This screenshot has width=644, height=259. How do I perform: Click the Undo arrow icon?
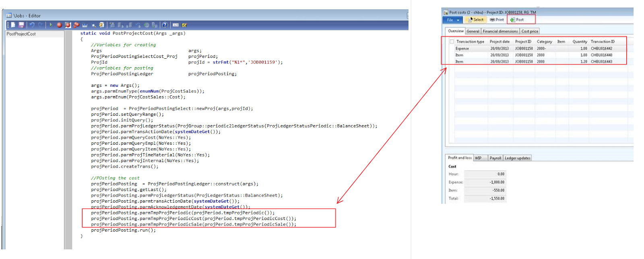point(32,25)
